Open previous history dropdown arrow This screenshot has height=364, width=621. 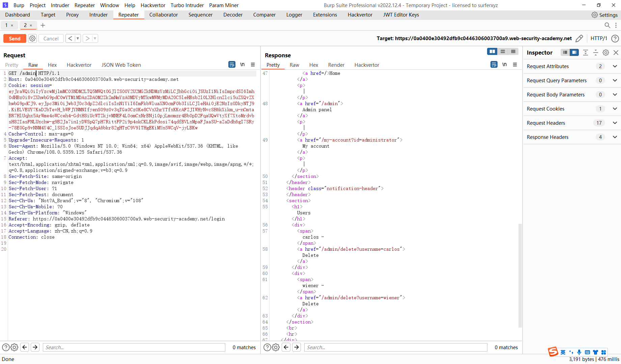(x=78, y=38)
